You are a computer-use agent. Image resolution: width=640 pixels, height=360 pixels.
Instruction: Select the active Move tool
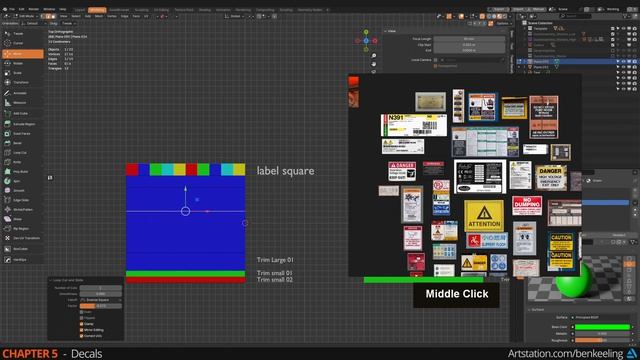(22, 54)
